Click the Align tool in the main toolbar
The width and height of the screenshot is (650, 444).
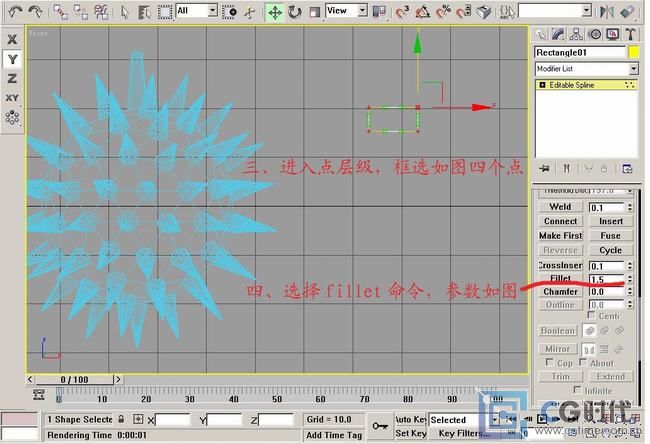point(628,12)
